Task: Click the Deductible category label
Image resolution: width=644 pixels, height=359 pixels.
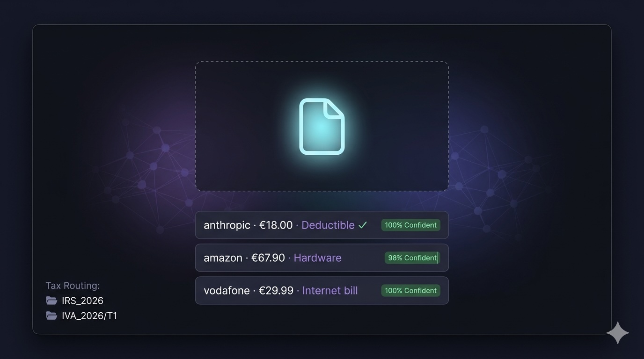Action: coord(328,225)
